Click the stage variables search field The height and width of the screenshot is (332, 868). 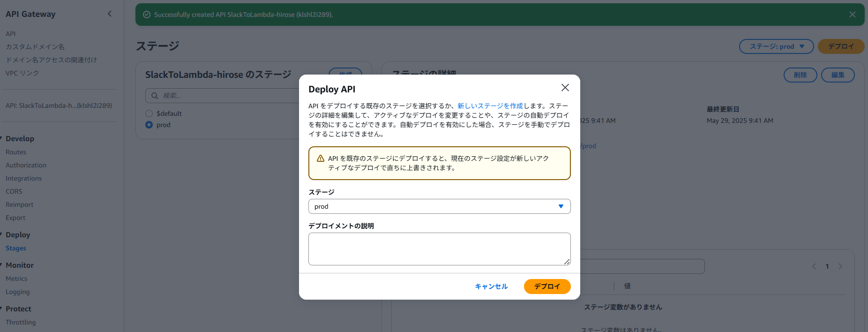(x=642, y=266)
